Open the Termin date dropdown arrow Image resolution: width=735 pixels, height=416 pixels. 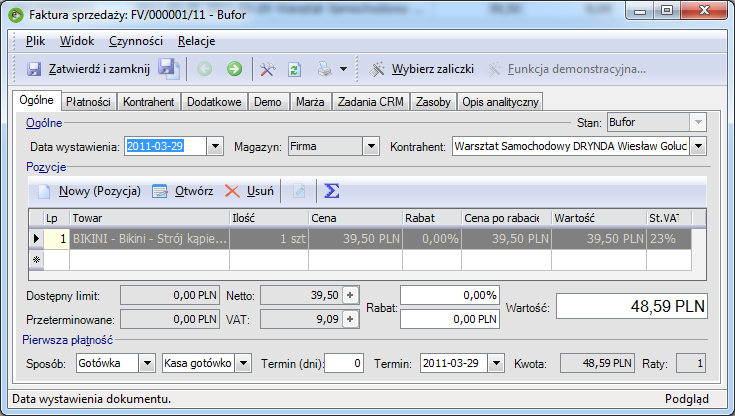[x=496, y=363]
